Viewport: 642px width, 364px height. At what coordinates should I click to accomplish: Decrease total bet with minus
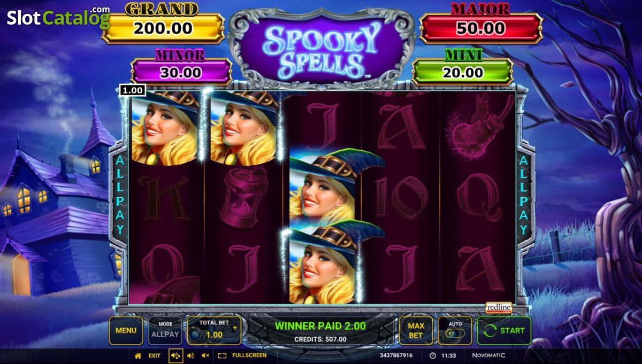tap(194, 328)
